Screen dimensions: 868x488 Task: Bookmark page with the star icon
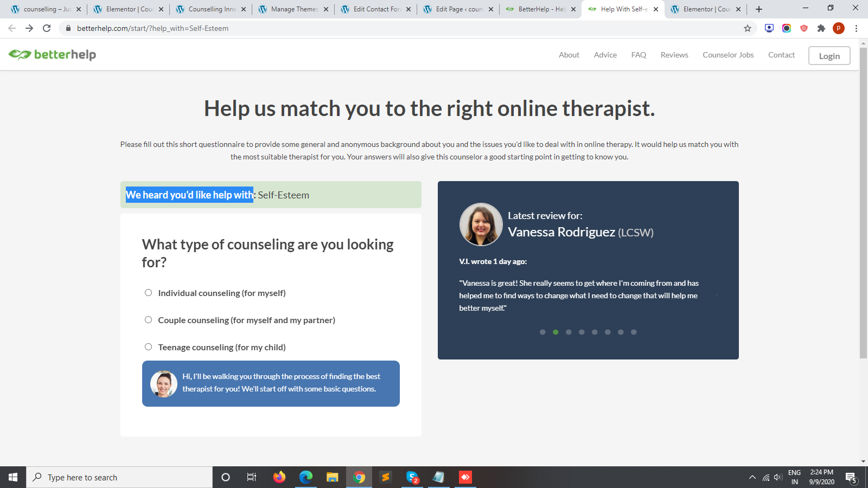(748, 28)
